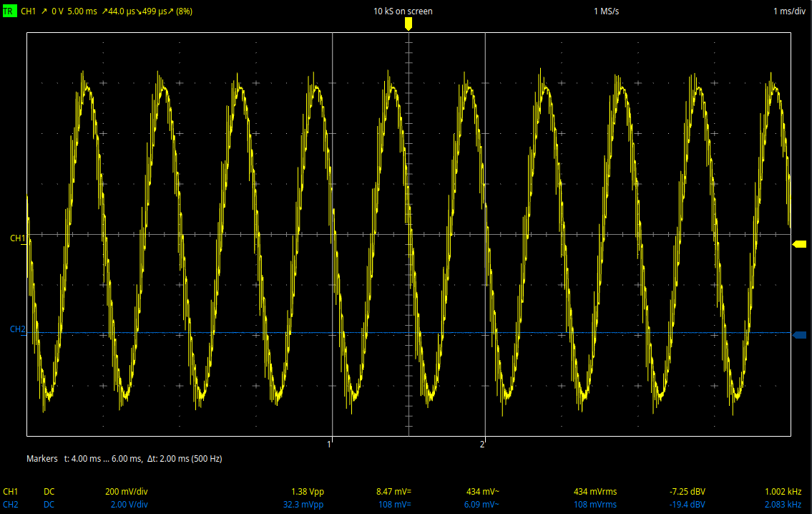Click the CH1 row label in measurements

pyautogui.click(x=10, y=492)
